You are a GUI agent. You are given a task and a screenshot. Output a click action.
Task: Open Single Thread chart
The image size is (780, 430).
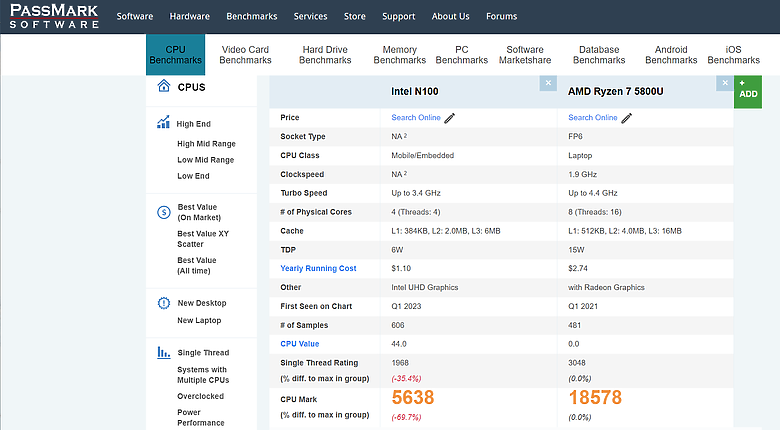coord(203,352)
